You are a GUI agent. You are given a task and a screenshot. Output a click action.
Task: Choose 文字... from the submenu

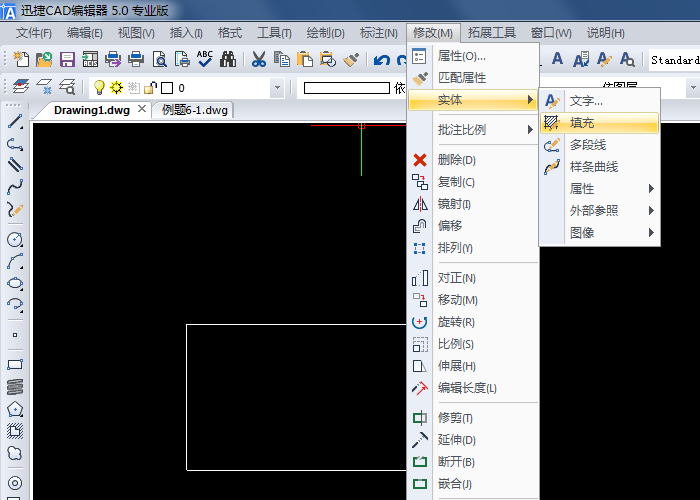[x=599, y=101]
